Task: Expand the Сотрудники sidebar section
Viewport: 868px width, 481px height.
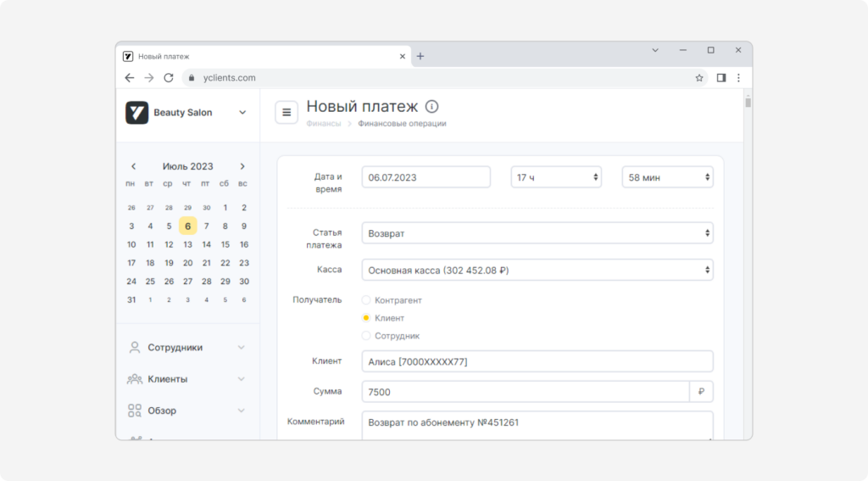Action: (242, 348)
